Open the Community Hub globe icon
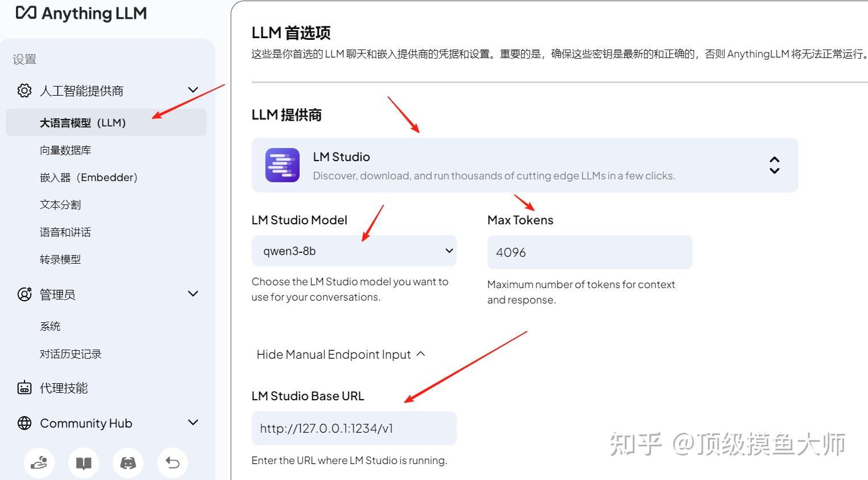Viewport: 868px width, 480px height. pos(24,422)
